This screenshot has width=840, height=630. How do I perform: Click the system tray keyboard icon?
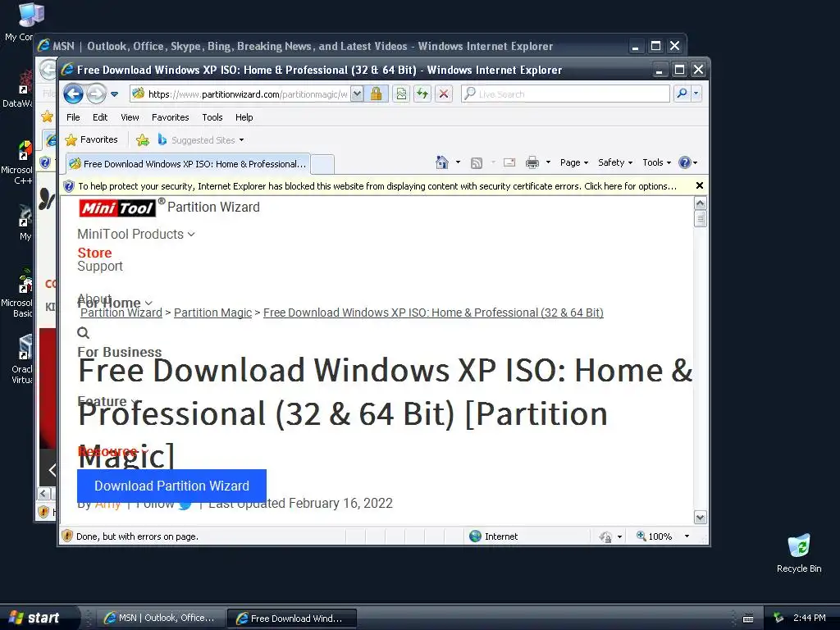point(748,619)
